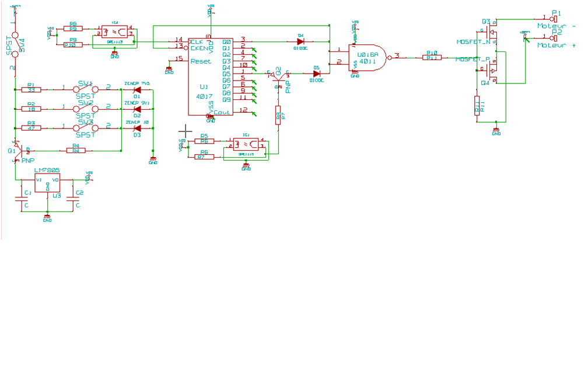Viewport: 588px width, 368px height.
Task: Click resistor R1 with value 33
Action: [x=31, y=89]
